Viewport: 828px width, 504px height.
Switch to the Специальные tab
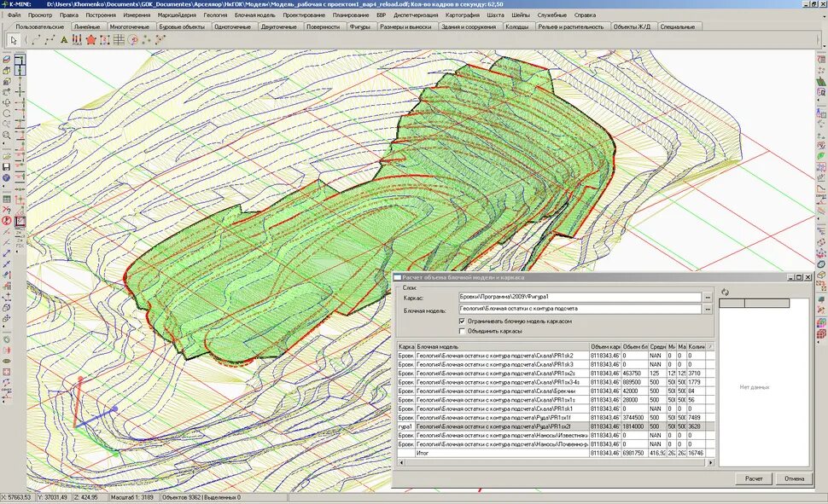tap(678, 26)
